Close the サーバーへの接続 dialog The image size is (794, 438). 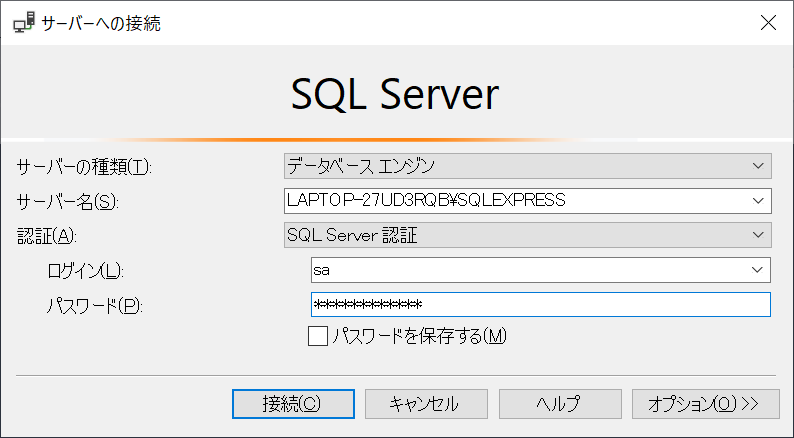(768, 23)
